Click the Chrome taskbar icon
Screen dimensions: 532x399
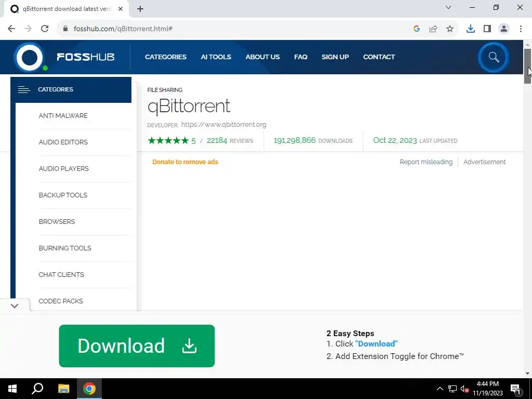89,389
